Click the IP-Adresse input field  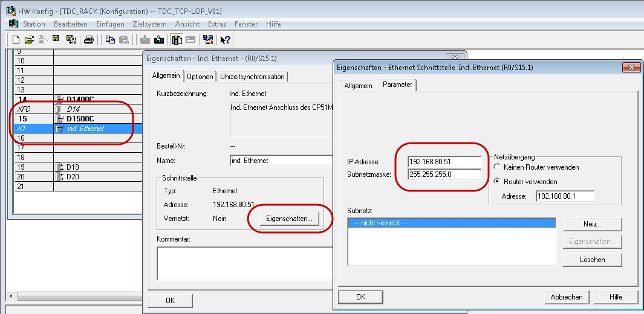[x=444, y=161]
